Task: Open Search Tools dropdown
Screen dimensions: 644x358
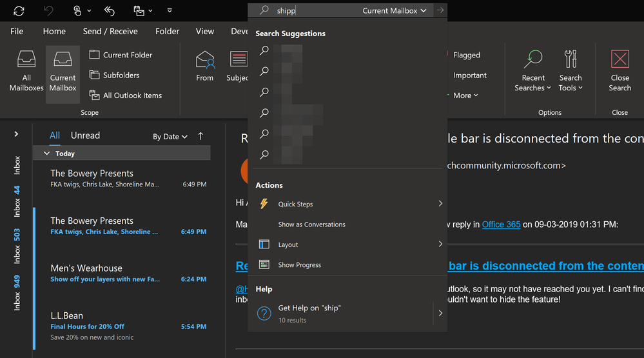Action: [571, 71]
